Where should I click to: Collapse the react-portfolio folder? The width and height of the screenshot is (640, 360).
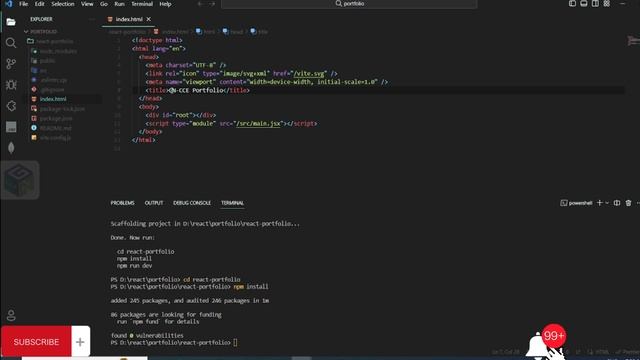[55, 41]
